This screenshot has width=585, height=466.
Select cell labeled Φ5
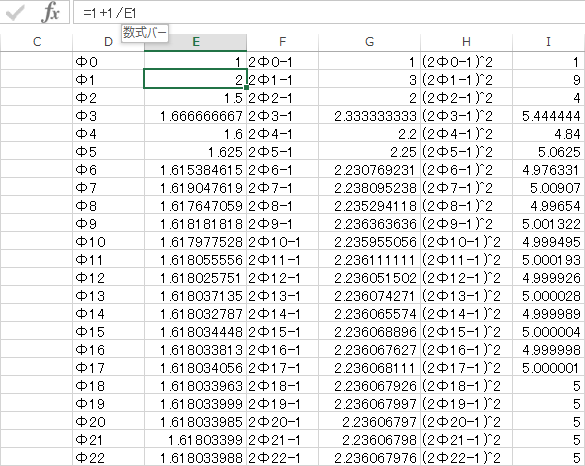pos(108,151)
